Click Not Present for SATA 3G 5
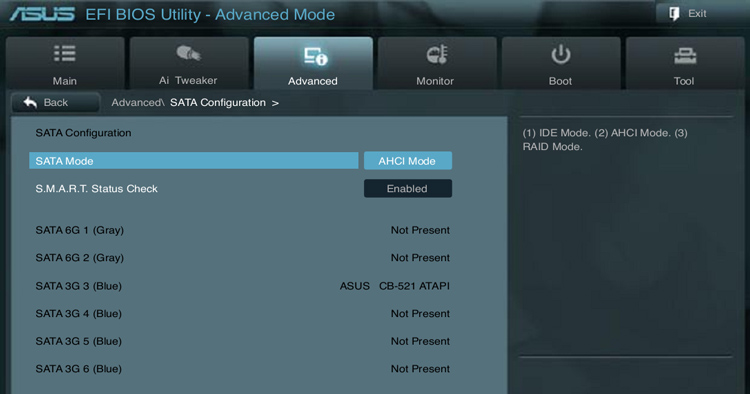Viewport: 750px width, 394px height. (420, 341)
